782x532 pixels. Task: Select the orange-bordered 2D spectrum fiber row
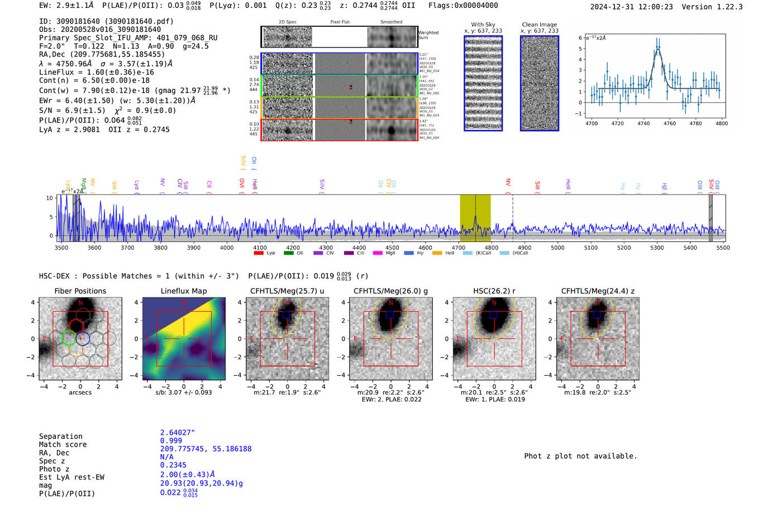click(339, 108)
